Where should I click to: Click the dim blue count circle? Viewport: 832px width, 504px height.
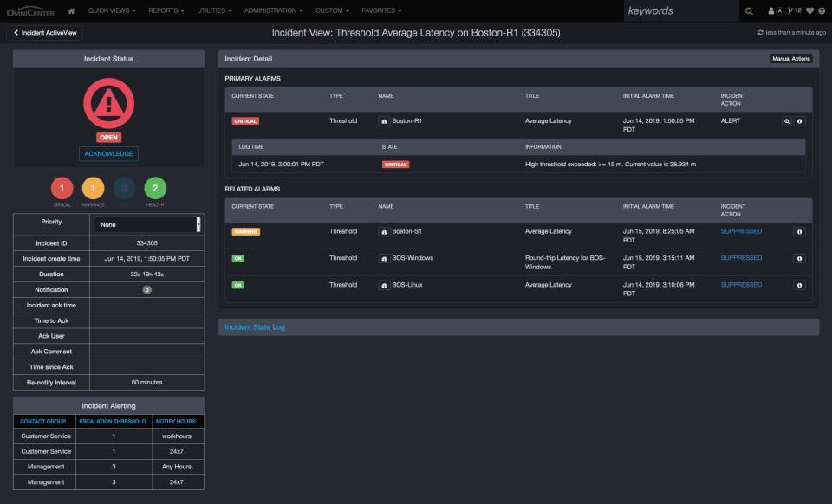click(124, 188)
